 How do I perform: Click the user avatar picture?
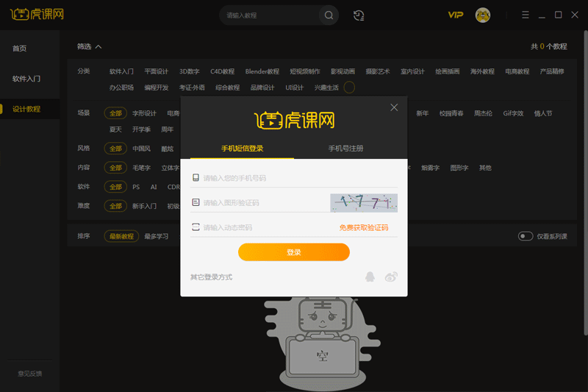(x=483, y=15)
